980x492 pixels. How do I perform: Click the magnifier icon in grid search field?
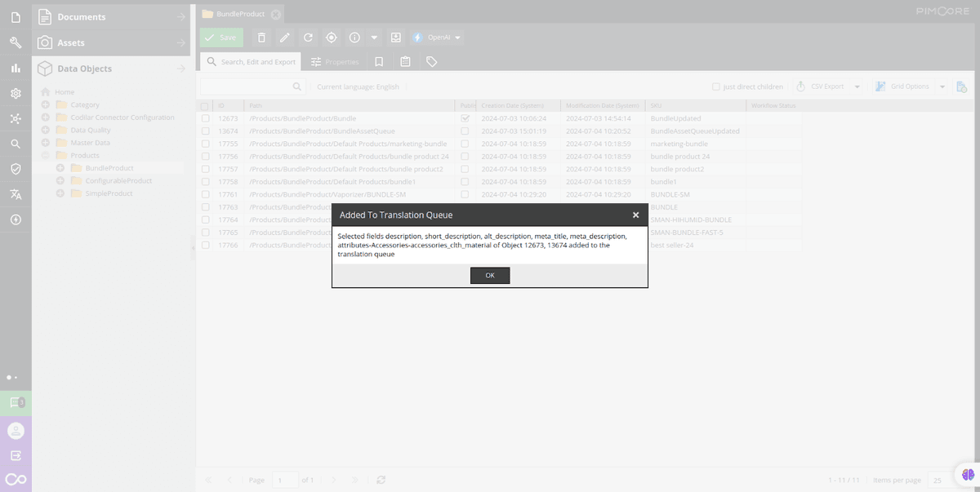[297, 86]
